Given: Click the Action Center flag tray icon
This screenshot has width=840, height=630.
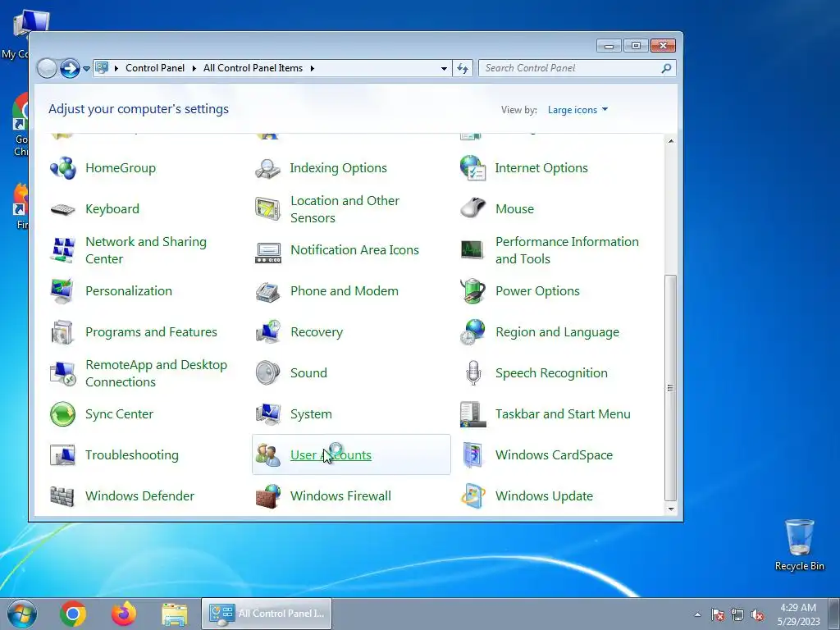Looking at the screenshot, I should pos(718,614).
